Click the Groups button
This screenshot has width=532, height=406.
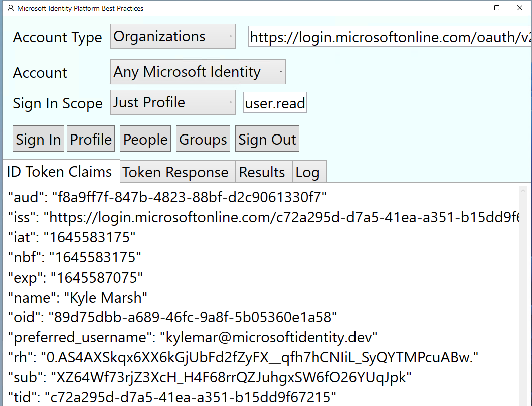pos(203,139)
